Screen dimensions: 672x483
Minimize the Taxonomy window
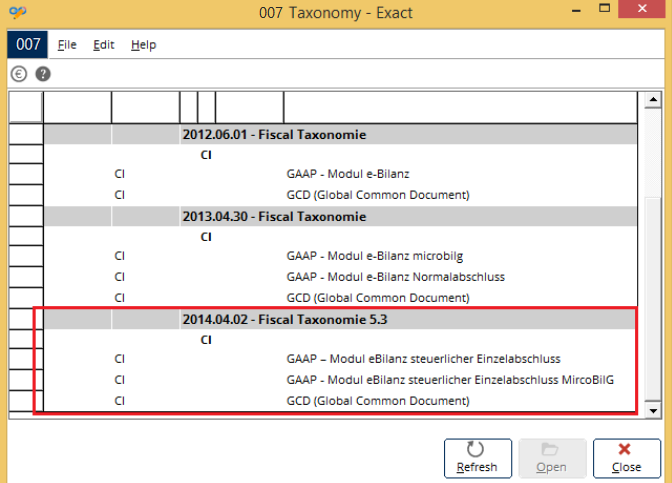pyautogui.click(x=576, y=9)
